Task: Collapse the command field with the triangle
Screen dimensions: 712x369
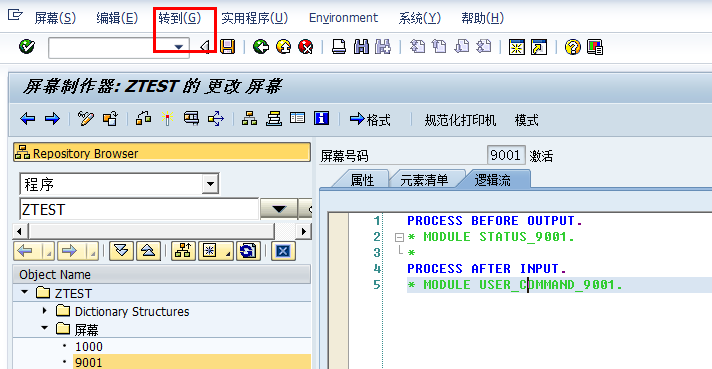Action: [x=205, y=47]
